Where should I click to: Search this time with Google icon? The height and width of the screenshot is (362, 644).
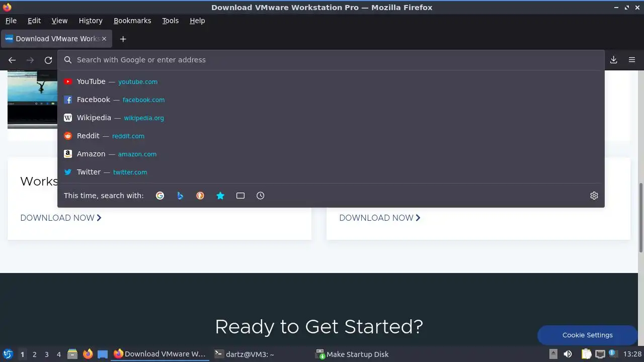point(160,196)
